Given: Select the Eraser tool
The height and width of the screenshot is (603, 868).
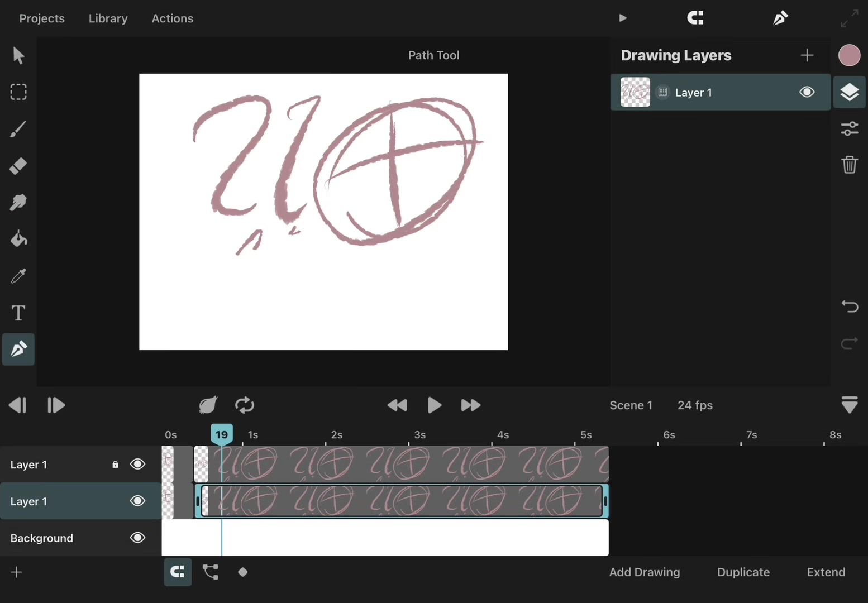Looking at the screenshot, I should tap(18, 166).
